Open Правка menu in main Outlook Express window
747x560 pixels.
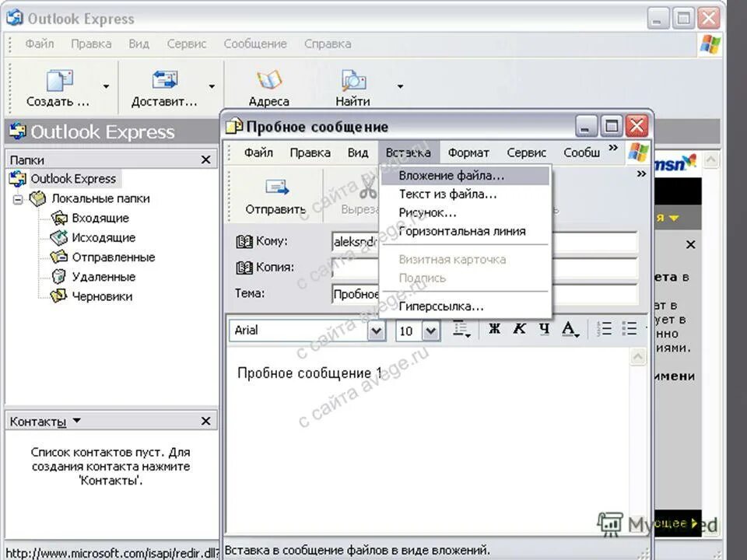click(91, 44)
